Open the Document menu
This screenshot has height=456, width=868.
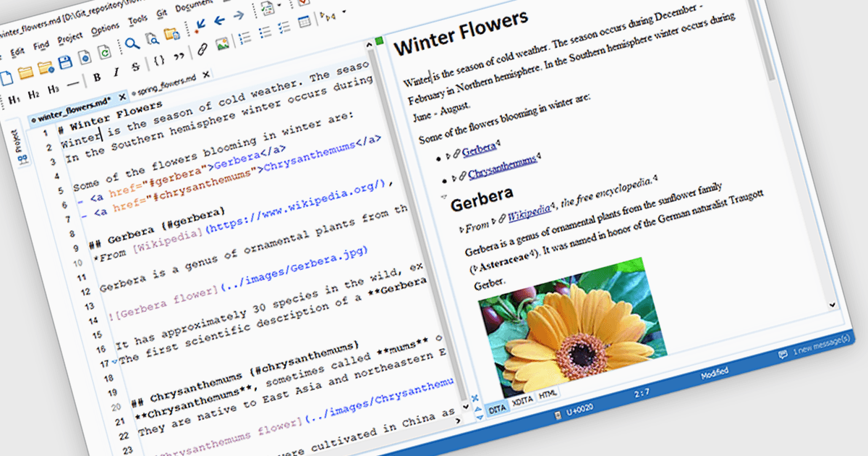point(193,7)
